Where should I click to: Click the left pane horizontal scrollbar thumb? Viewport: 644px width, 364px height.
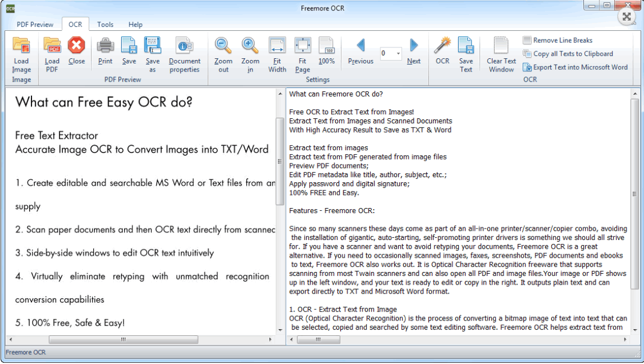(x=123, y=339)
